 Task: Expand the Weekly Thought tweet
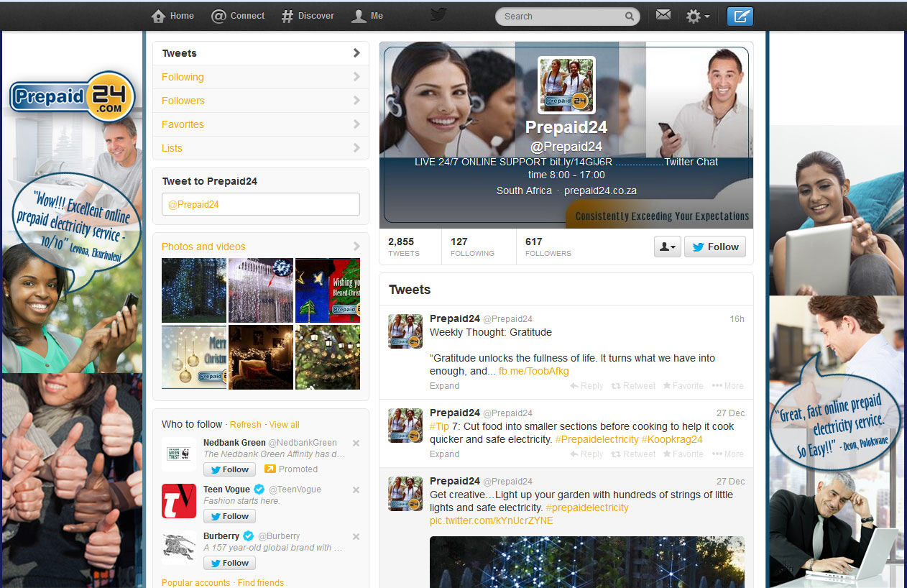444,386
